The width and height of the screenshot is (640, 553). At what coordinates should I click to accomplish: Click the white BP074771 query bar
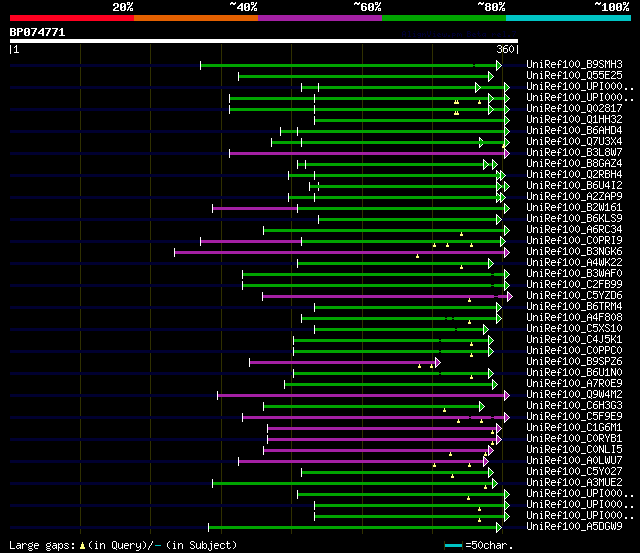tap(264, 41)
